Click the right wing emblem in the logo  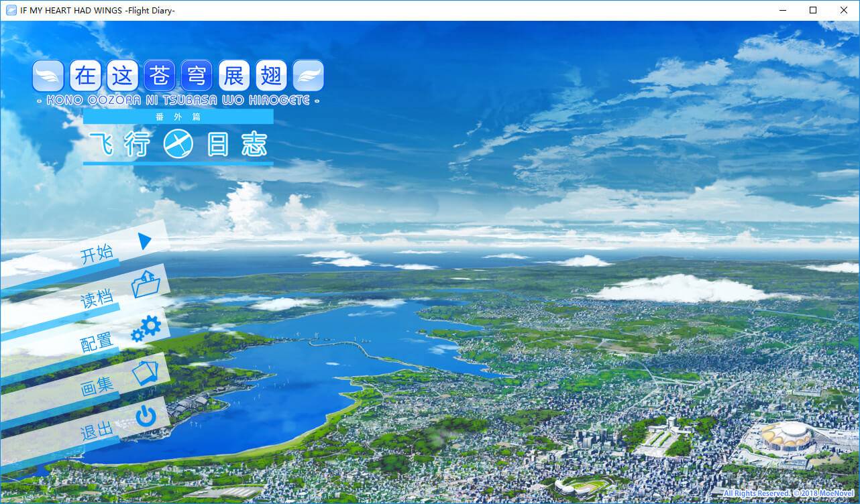[x=309, y=76]
